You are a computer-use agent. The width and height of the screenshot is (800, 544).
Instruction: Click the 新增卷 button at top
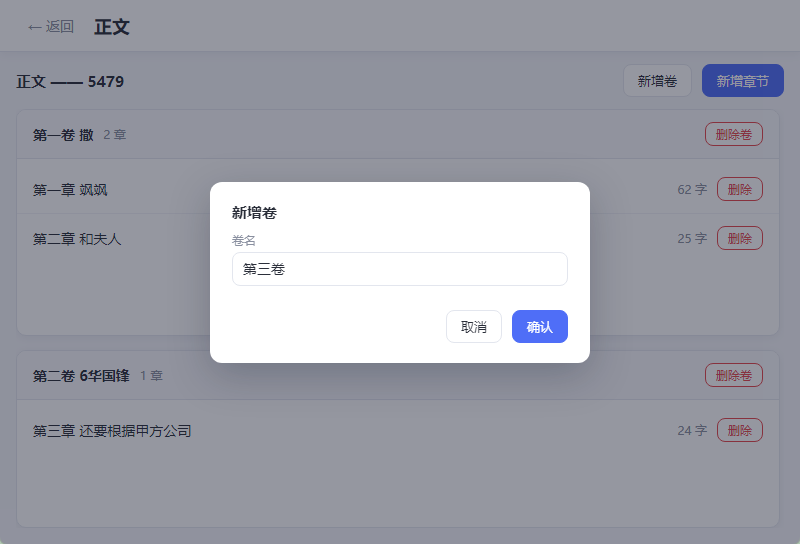657,81
